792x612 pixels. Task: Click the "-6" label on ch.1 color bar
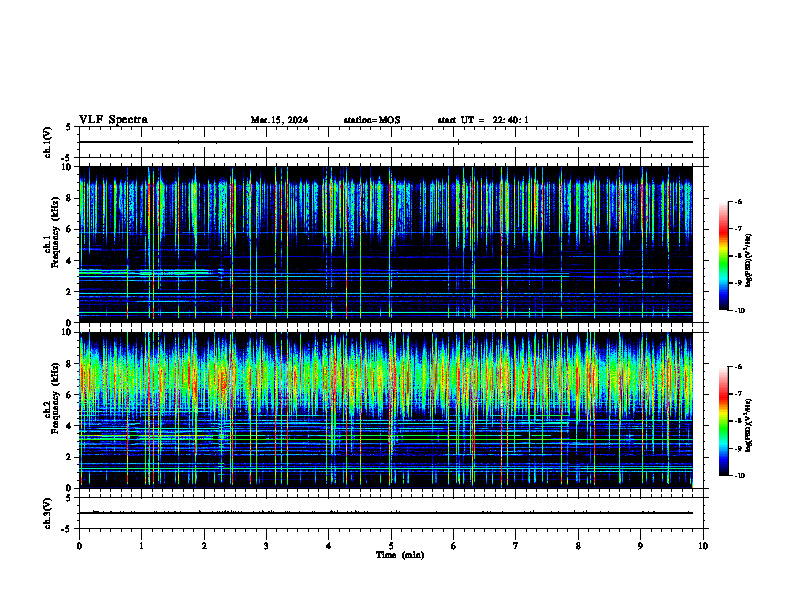[738, 201]
